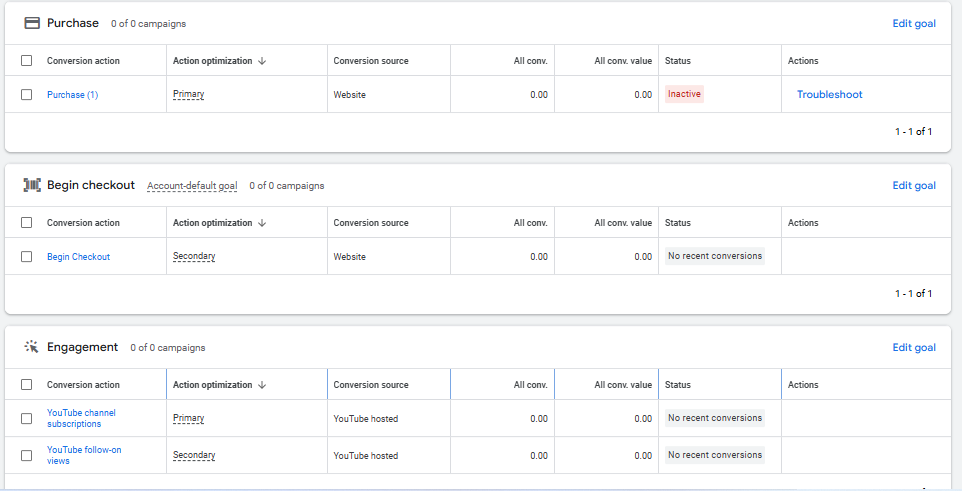Click the Inactive status badge

pos(684,94)
